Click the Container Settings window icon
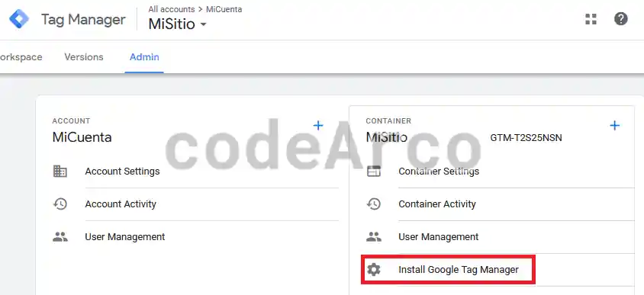This screenshot has width=644, height=295. click(373, 171)
